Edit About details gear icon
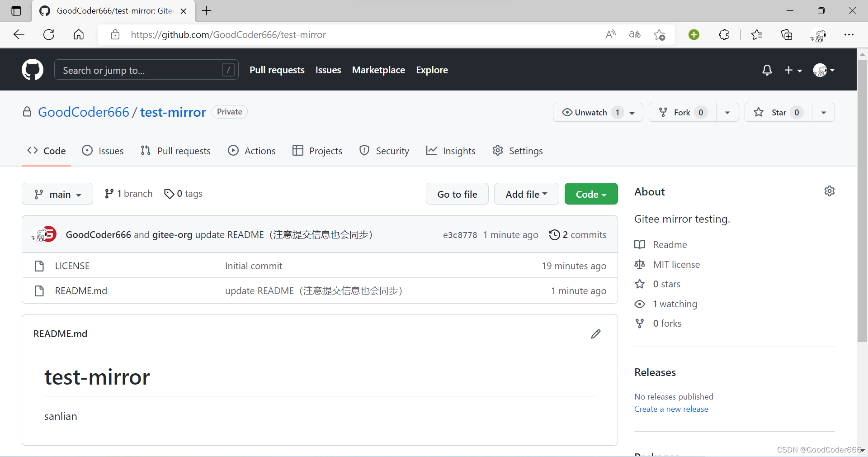Viewport: 868px width, 457px height. [829, 191]
